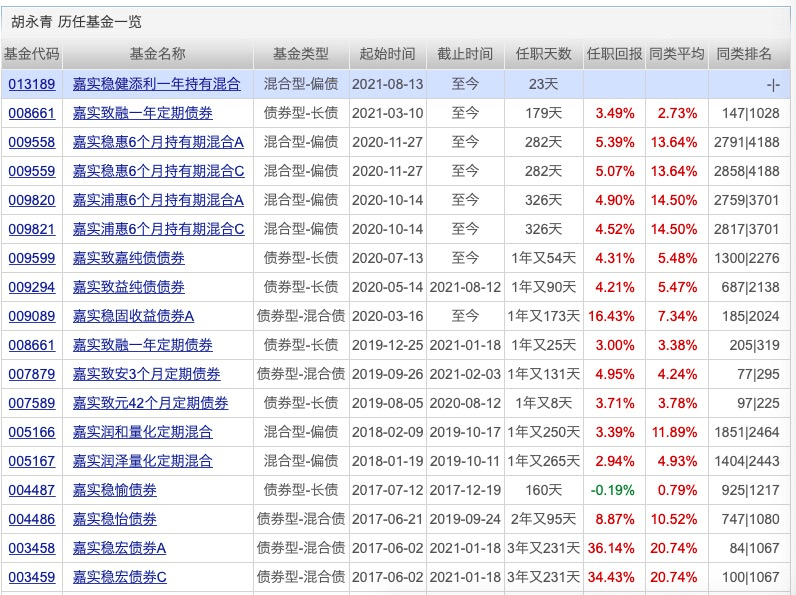Select fund code link 009820

[32, 200]
